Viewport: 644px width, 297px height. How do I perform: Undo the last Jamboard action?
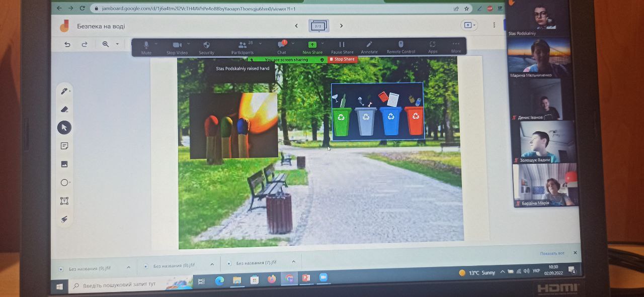pos(67,44)
